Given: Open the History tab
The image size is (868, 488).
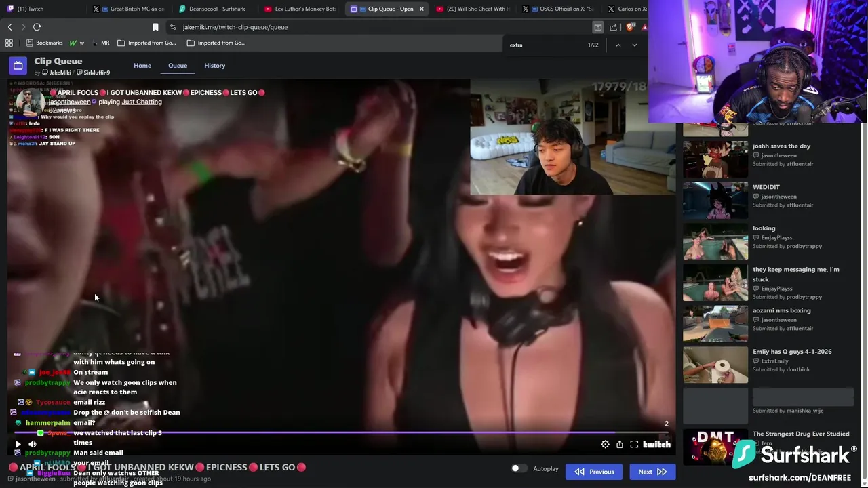Looking at the screenshot, I should tap(214, 66).
